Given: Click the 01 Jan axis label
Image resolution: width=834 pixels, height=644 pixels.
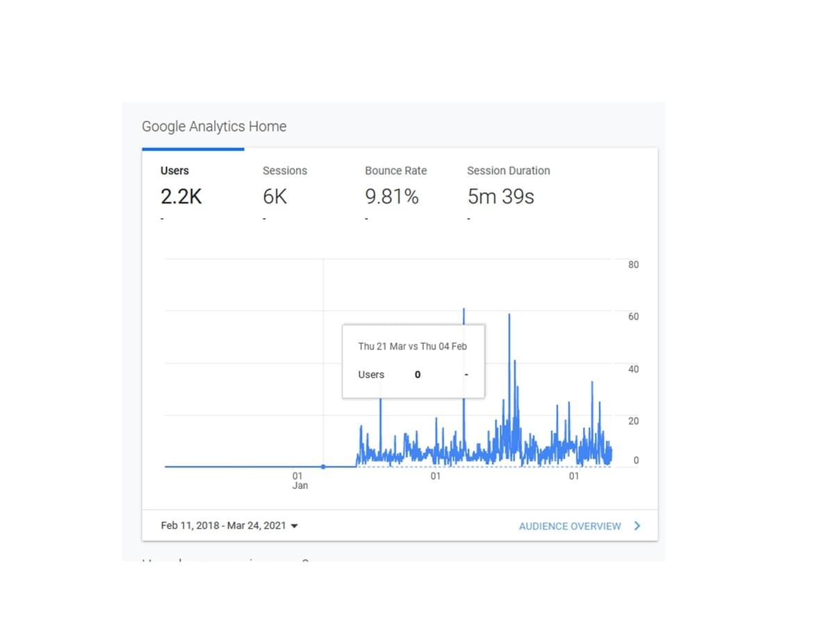Looking at the screenshot, I should [300, 481].
